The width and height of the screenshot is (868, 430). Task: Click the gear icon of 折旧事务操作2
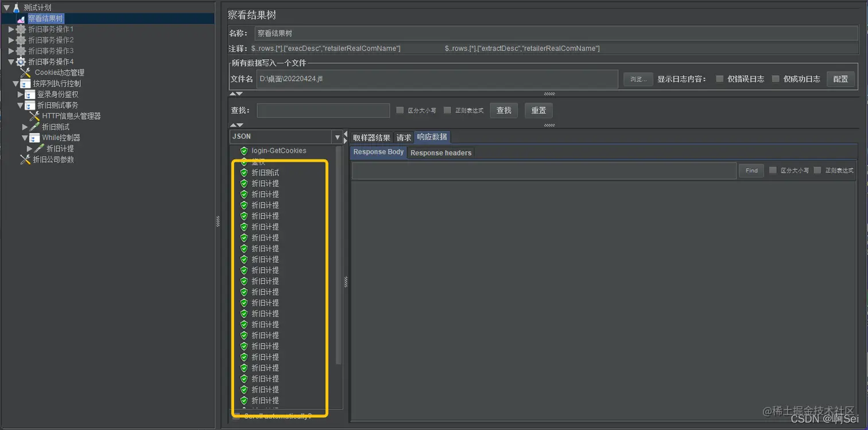pos(21,40)
